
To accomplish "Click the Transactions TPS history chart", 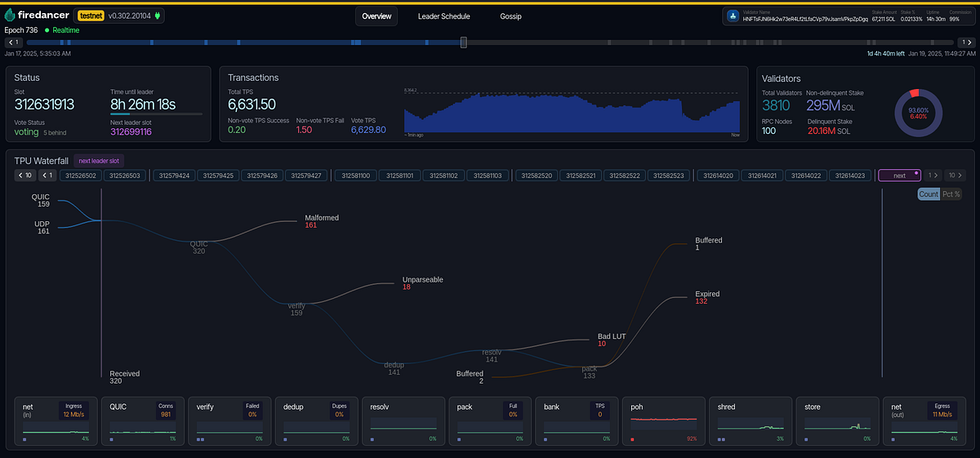I will (572, 112).
